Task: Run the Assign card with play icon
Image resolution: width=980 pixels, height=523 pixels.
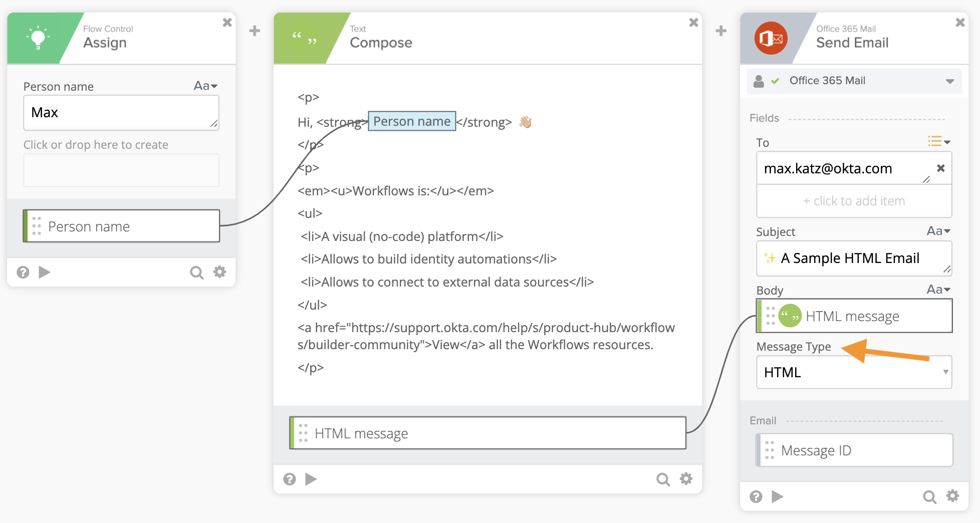Action: [x=45, y=272]
